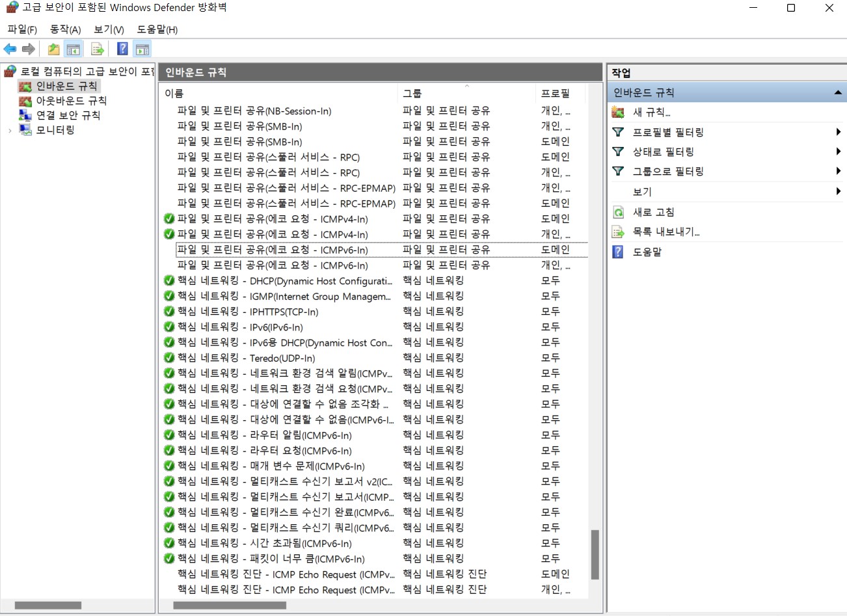
Task: Click the 목록 내보내기... action link
Action: (x=667, y=232)
